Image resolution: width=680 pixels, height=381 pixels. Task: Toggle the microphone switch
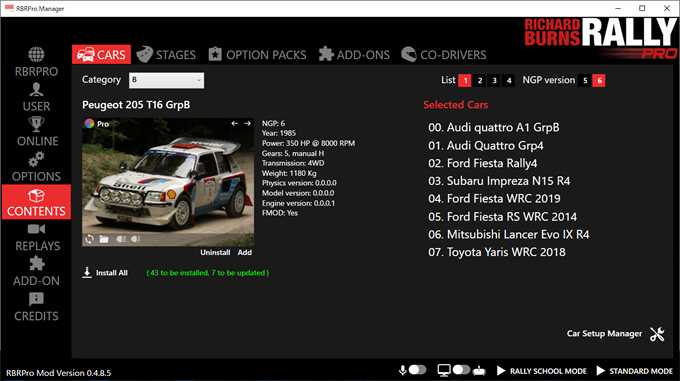[x=418, y=370]
